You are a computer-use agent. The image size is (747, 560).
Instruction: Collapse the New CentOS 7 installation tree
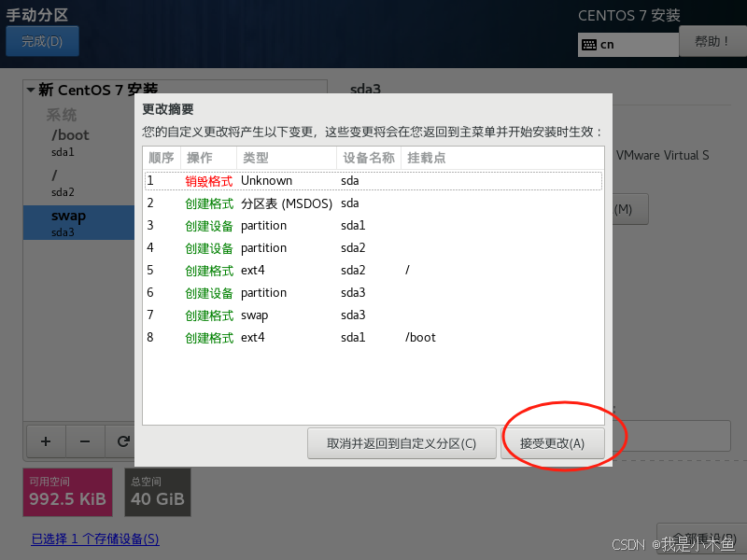pos(31,90)
